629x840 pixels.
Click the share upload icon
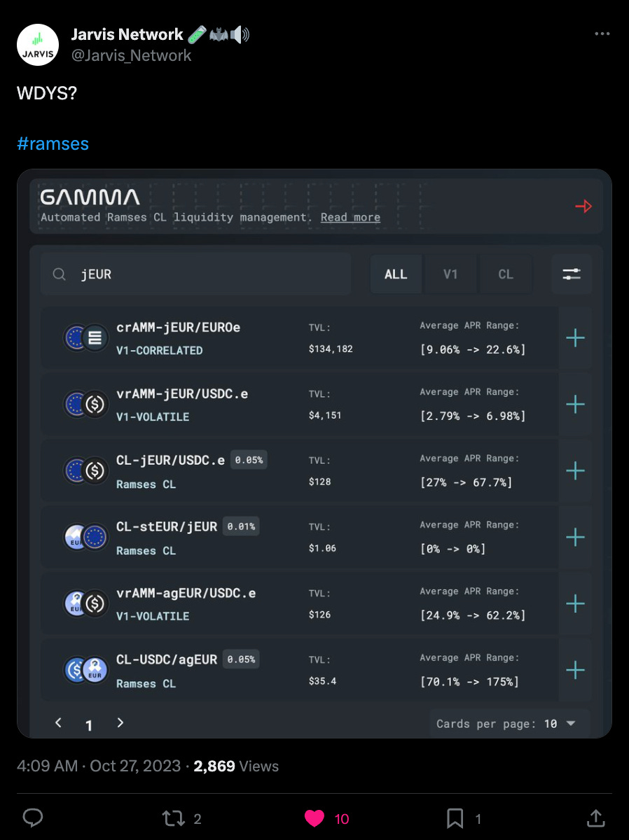click(595, 818)
